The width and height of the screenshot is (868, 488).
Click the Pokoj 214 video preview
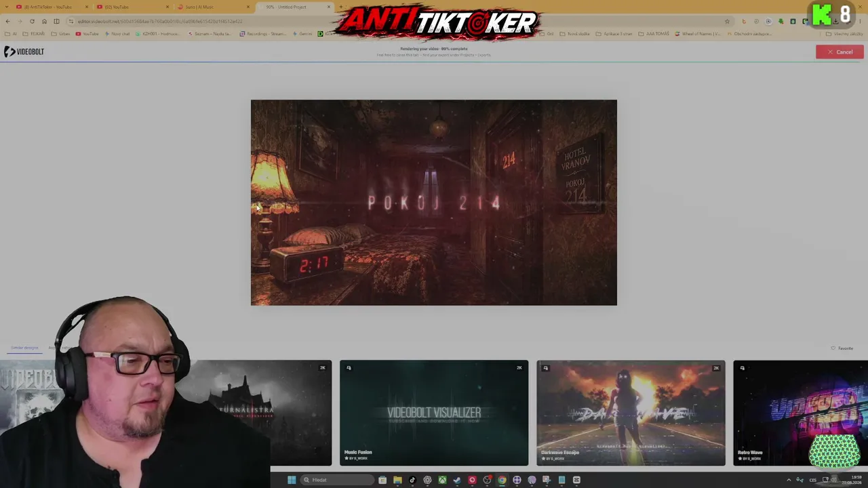(434, 203)
